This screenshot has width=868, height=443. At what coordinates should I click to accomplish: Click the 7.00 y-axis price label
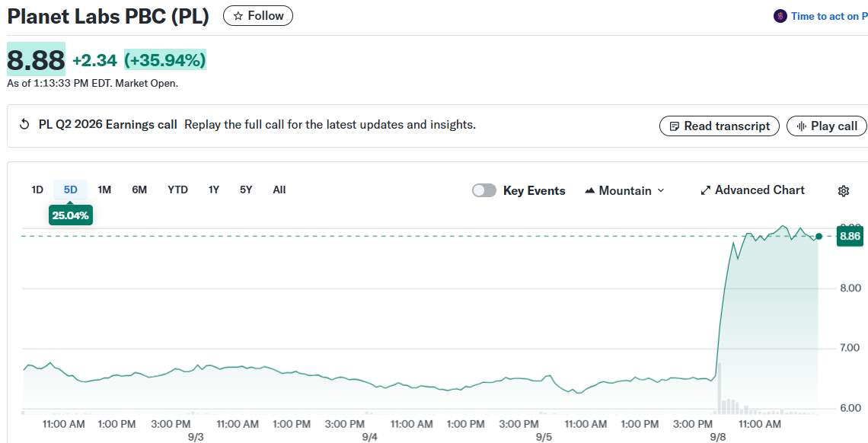[850, 348]
